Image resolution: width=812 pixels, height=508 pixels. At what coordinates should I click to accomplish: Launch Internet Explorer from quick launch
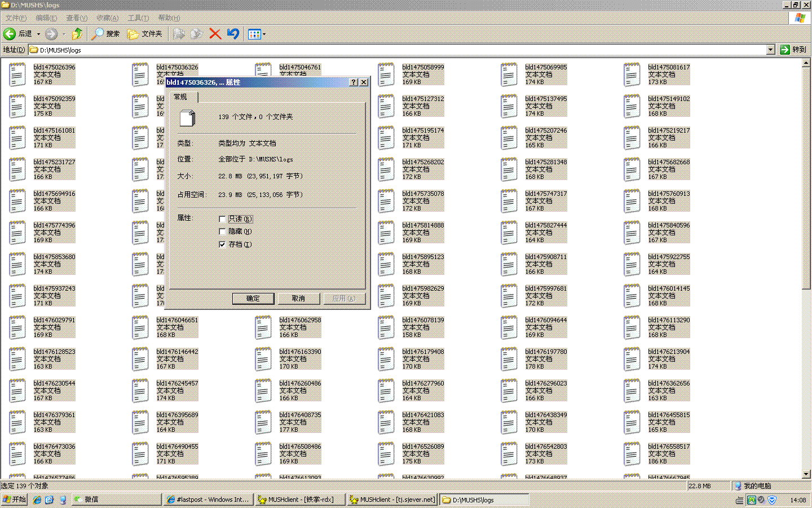coord(37,500)
